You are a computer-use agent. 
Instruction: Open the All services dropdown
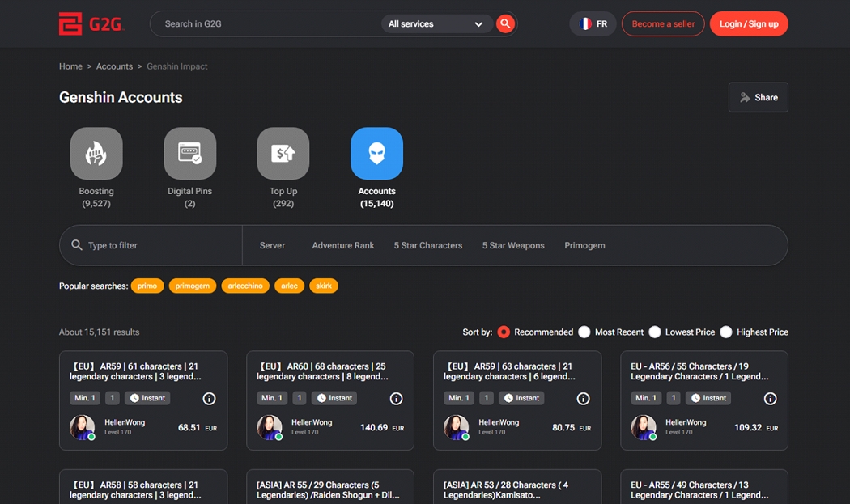tap(436, 23)
